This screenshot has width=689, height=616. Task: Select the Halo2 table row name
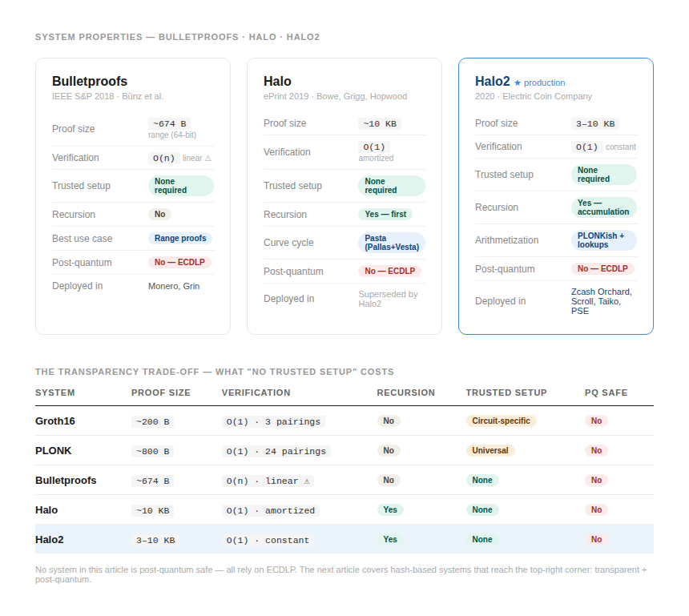49,540
